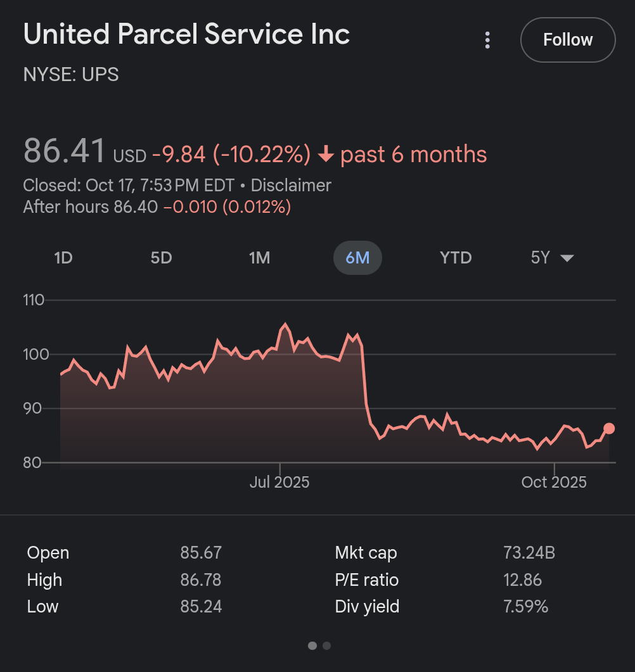Open the Disclaimer link
The height and width of the screenshot is (672, 635).
(x=291, y=186)
